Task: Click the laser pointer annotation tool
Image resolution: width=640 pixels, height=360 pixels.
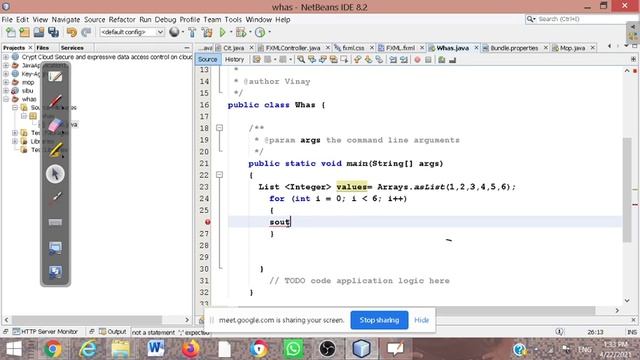Action: [56, 198]
